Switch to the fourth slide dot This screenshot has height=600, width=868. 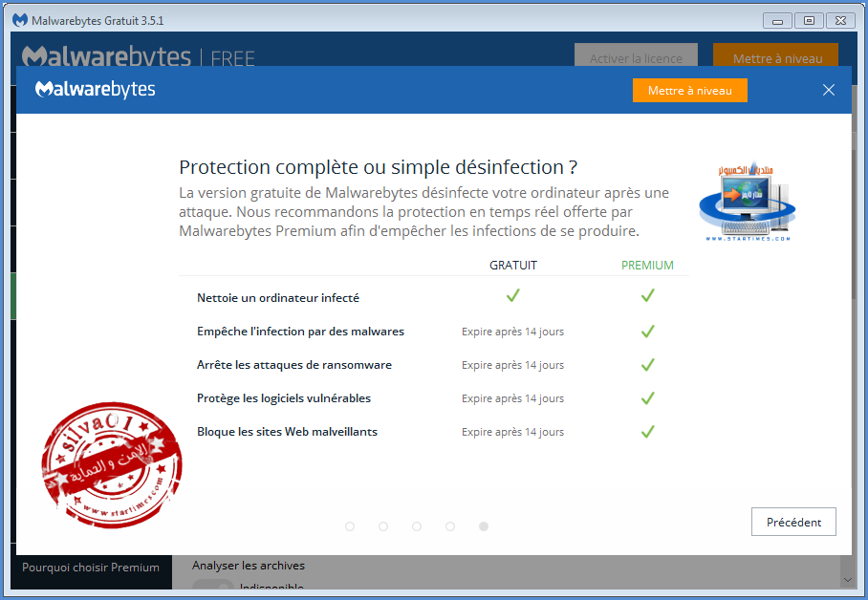450,526
